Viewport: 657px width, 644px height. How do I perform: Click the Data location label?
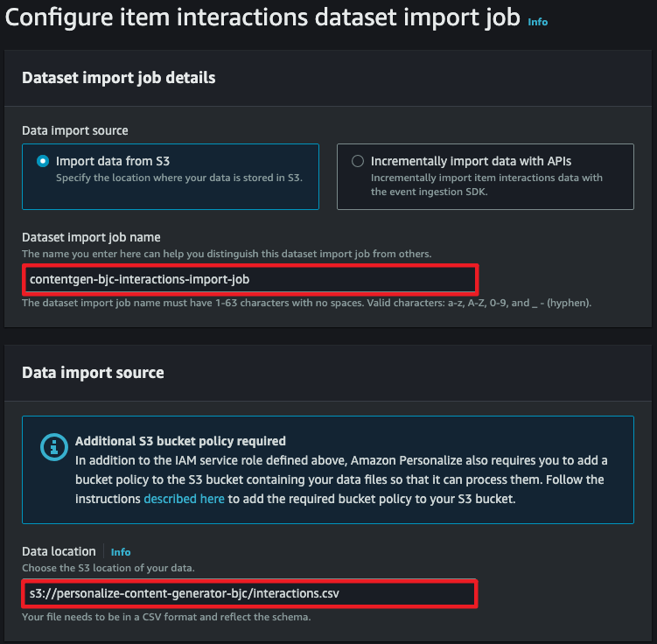point(59,551)
